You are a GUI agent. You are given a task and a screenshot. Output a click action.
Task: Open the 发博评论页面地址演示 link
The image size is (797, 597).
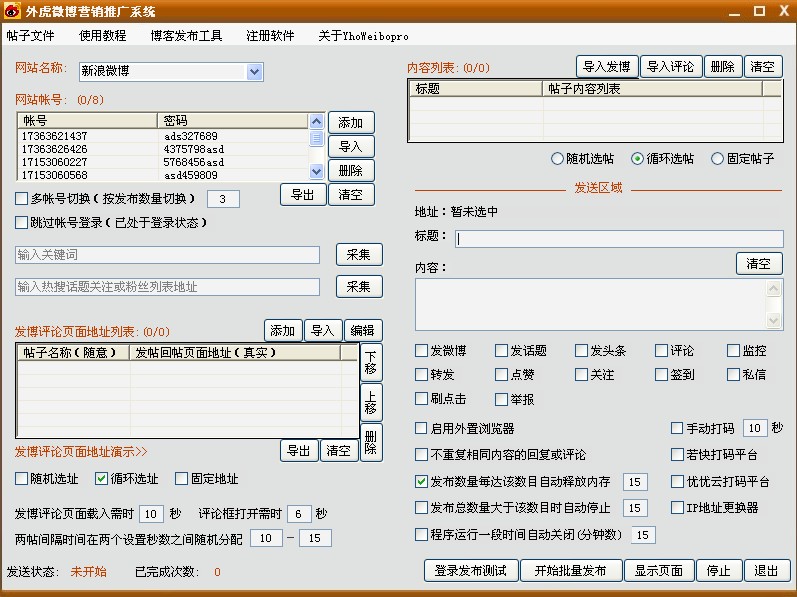(81, 452)
